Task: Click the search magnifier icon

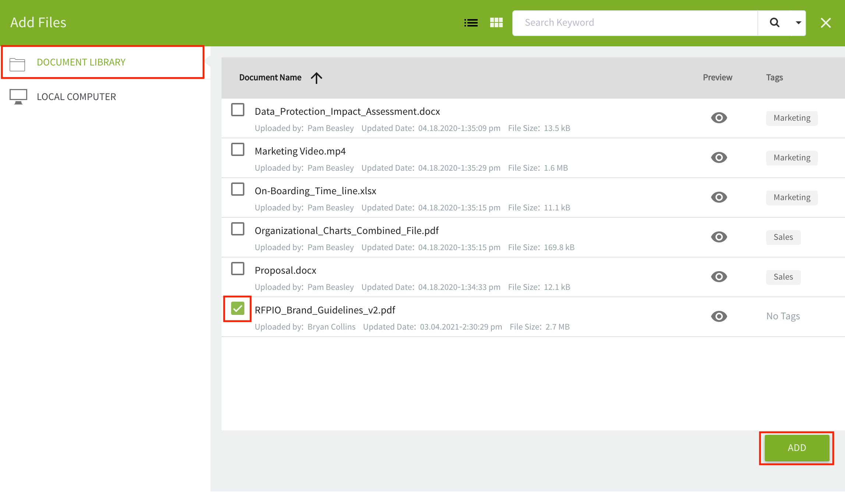Action: tap(774, 23)
